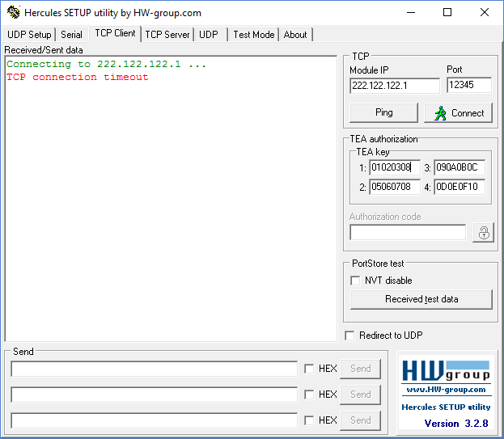Click the second Send text input

pos(155,395)
